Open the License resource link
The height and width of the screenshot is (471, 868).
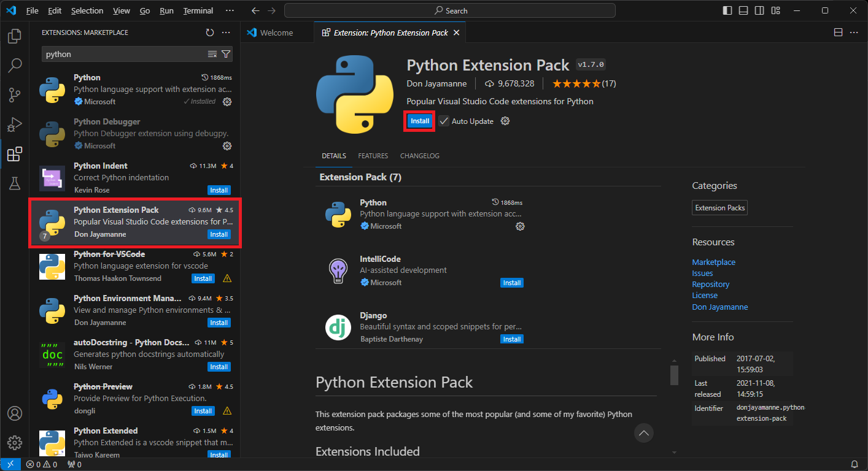tap(705, 296)
